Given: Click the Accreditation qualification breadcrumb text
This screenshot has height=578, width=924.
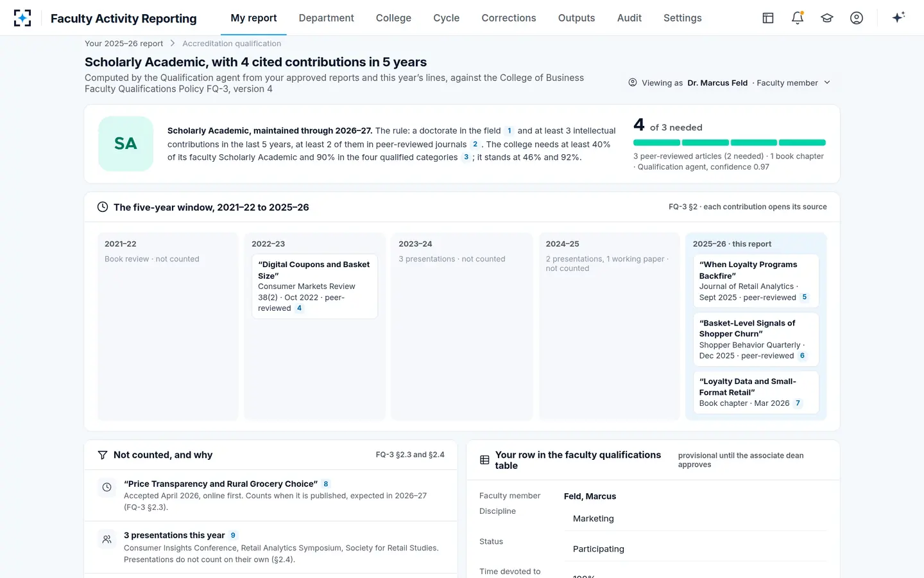Looking at the screenshot, I should tap(232, 44).
